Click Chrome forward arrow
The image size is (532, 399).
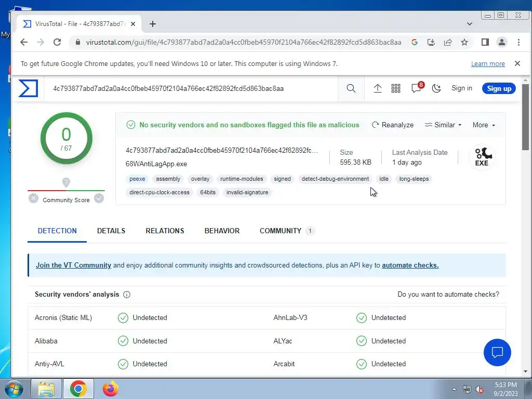point(41,42)
